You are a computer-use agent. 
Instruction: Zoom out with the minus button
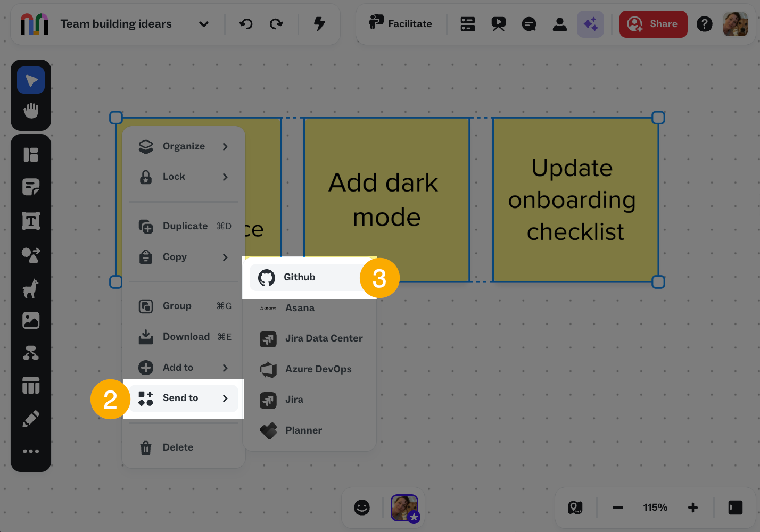coord(618,508)
